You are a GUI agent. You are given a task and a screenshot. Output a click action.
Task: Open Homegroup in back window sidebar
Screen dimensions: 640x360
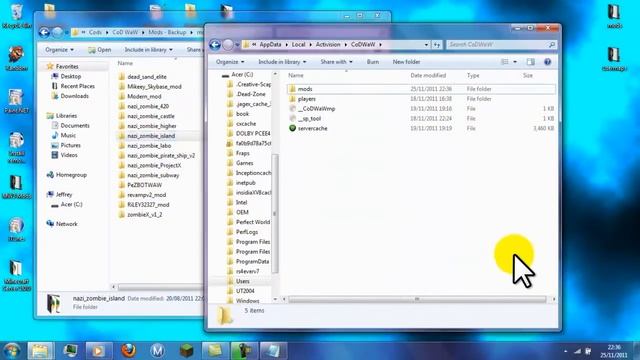coord(71,175)
